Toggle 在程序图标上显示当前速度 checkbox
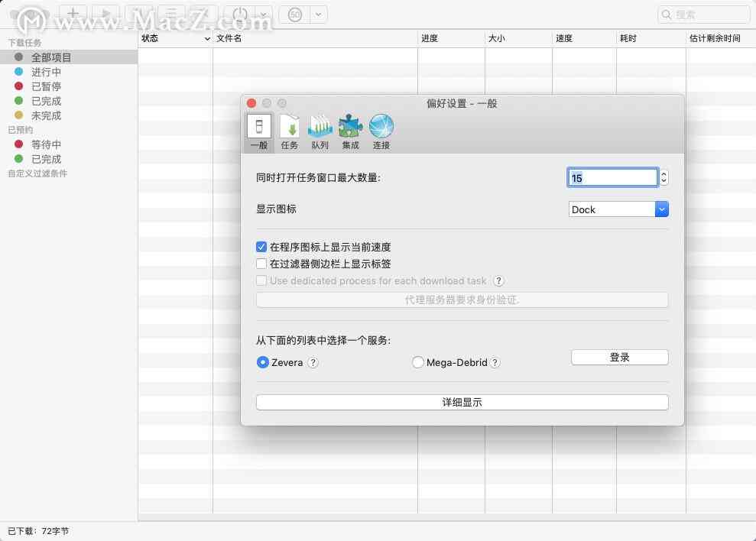This screenshot has width=756, height=541. [x=261, y=247]
